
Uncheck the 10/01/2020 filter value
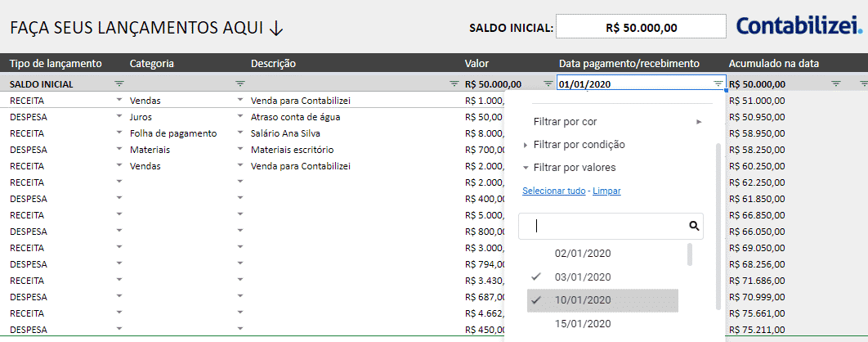coord(583,300)
